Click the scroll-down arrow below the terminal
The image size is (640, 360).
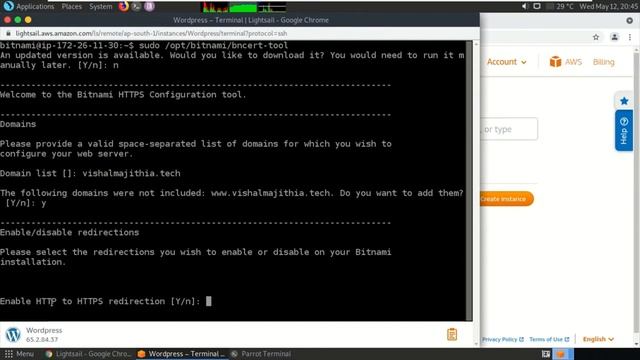[476, 344]
